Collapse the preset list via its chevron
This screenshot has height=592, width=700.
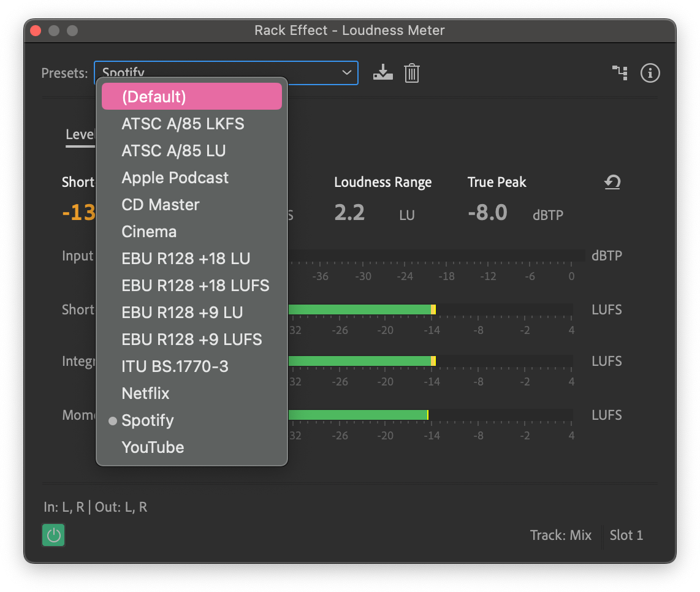[x=347, y=72]
